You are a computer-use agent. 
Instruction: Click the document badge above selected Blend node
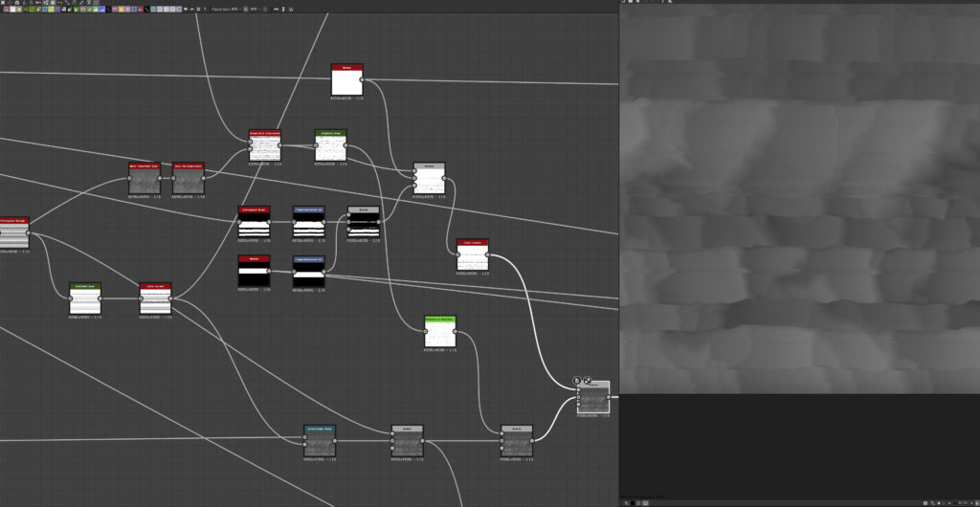(577, 381)
